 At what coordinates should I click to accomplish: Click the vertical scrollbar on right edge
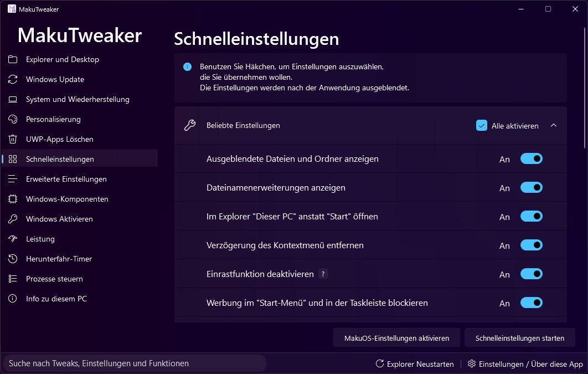pos(585,88)
